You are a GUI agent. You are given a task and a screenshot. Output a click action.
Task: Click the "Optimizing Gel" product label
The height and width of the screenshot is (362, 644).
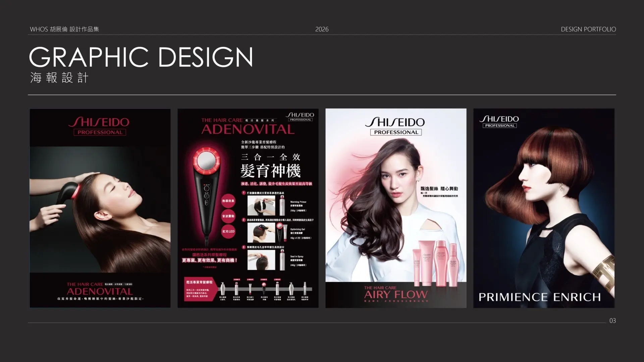[298, 229]
